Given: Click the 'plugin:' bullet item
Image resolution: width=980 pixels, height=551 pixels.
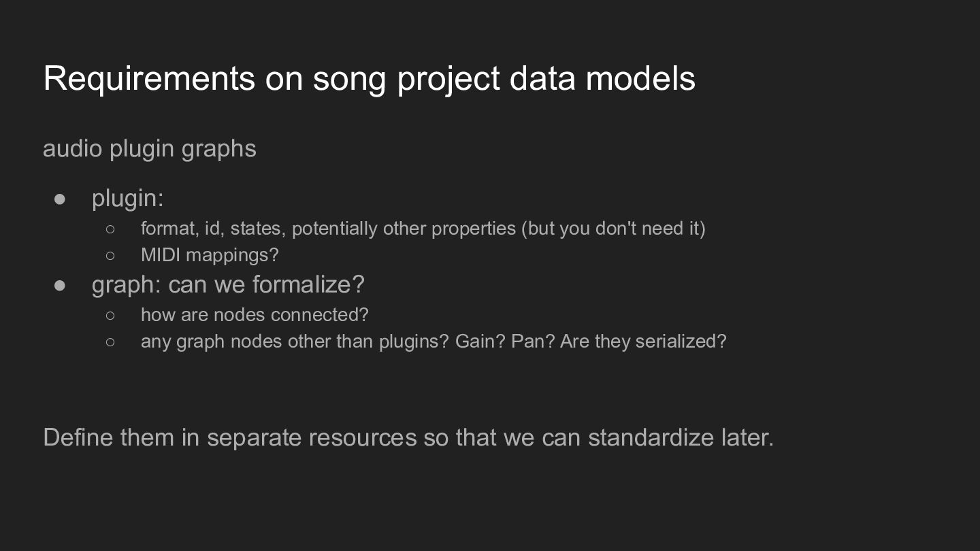Looking at the screenshot, I should click(x=128, y=198).
